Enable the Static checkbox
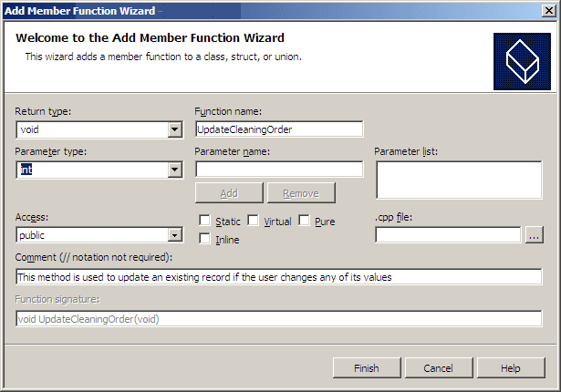Screen dimensions: 561x392 pyautogui.click(x=204, y=221)
